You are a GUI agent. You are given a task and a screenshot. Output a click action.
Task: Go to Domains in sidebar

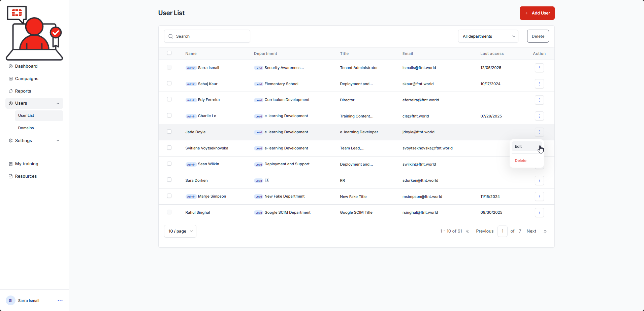click(39, 128)
